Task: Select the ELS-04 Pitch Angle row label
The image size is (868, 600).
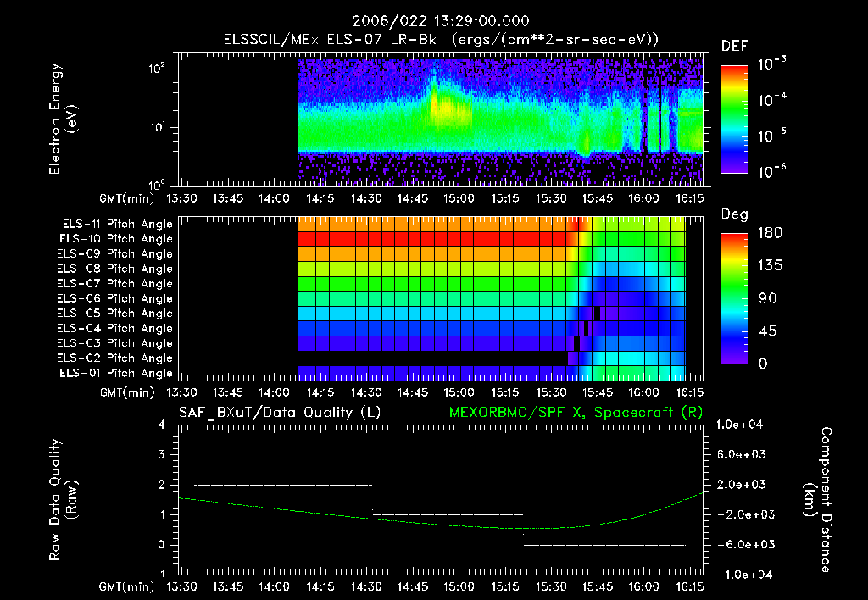Action: pyautogui.click(x=115, y=329)
